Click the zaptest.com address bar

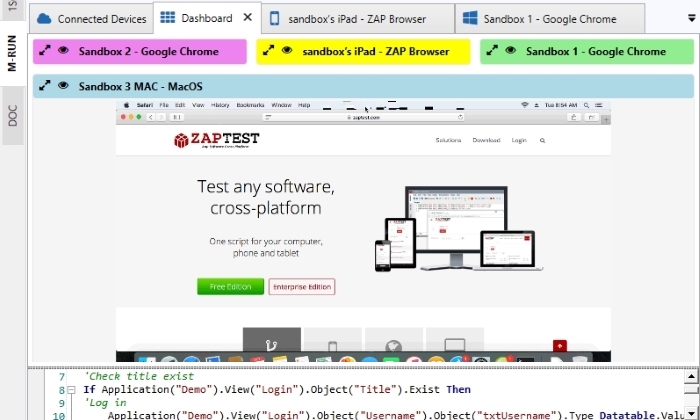(x=363, y=117)
